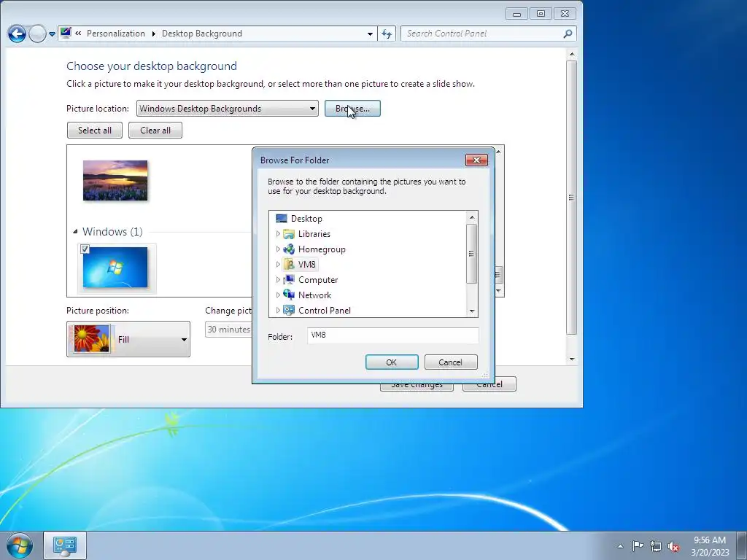Click the Folder name text field

[x=392, y=335]
